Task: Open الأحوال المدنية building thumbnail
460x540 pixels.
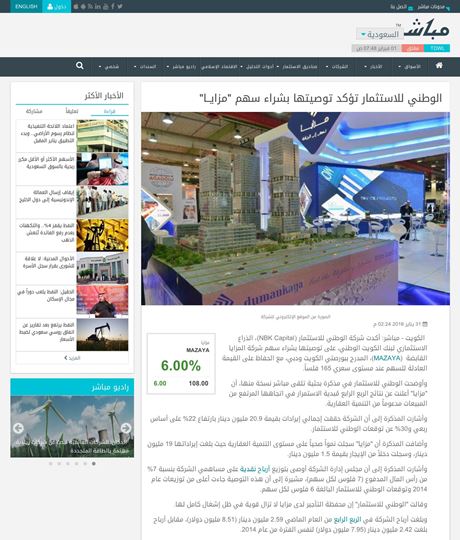Action: click(102, 268)
